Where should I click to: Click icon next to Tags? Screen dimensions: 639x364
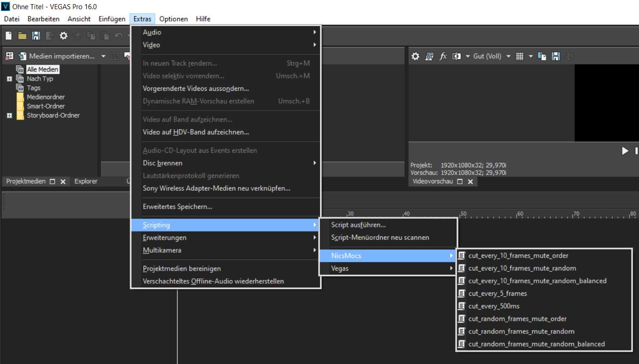coord(20,88)
